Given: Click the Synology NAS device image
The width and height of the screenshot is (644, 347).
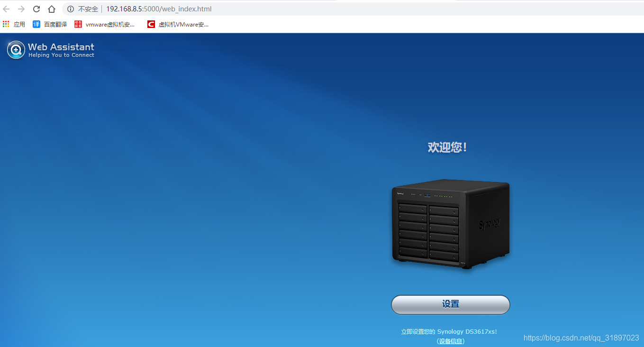Looking at the screenshot, I should click(451, 224).
